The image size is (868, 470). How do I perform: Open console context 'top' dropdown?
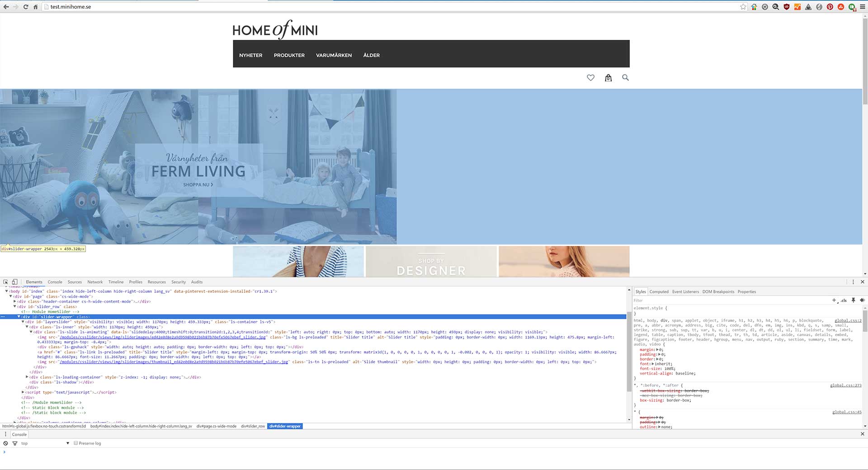tap(45, 443)
